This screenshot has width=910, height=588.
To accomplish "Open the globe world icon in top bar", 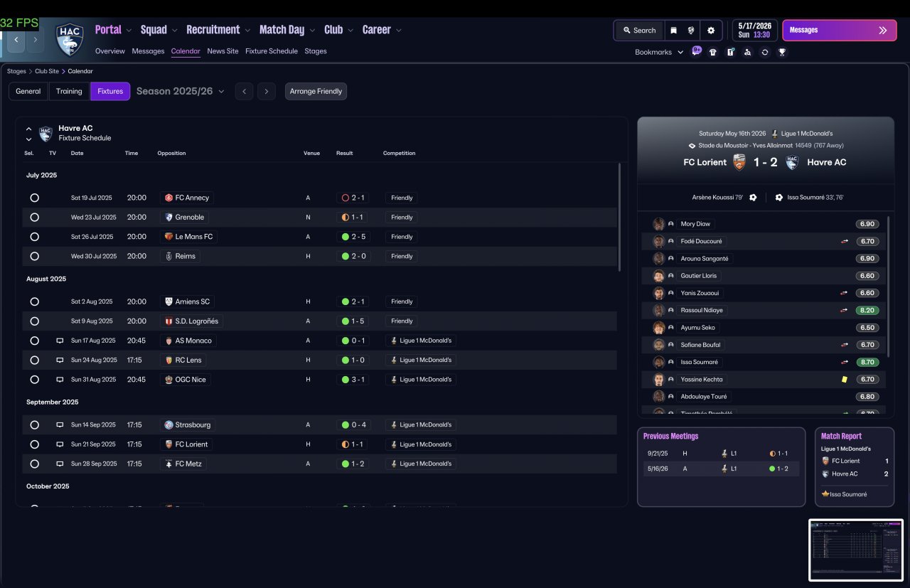I will pos(690,31).
